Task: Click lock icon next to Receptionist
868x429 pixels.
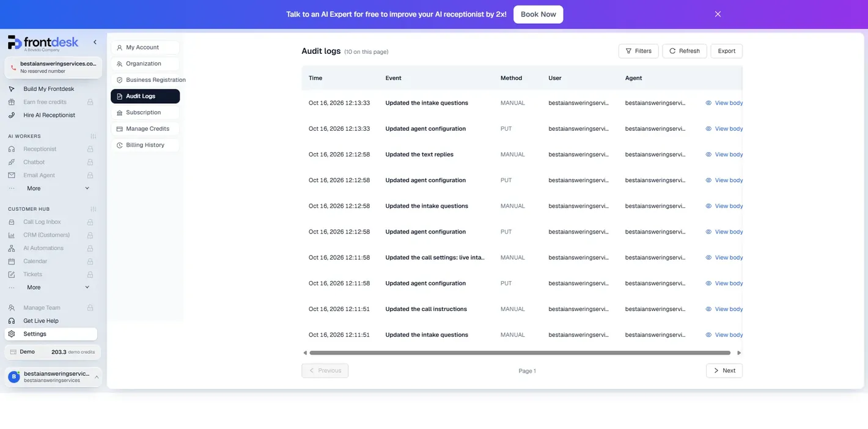Action: 90,149
